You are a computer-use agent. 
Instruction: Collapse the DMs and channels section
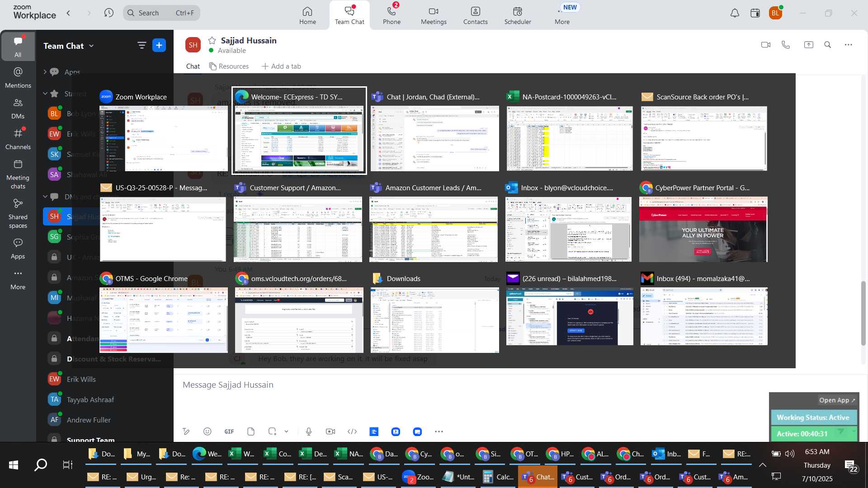point(45,197)
